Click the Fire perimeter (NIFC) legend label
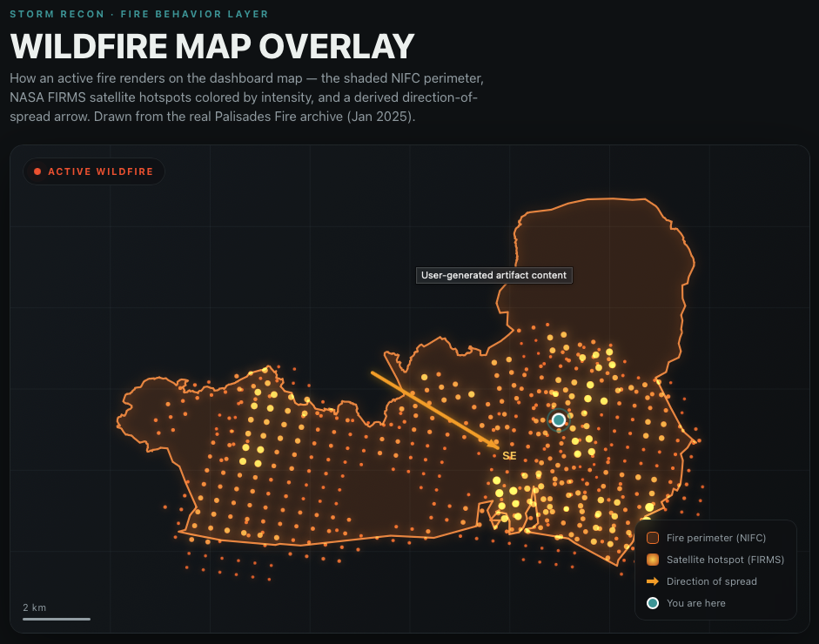The height and width of the screenshot is (644, 819). click(716, 538)
